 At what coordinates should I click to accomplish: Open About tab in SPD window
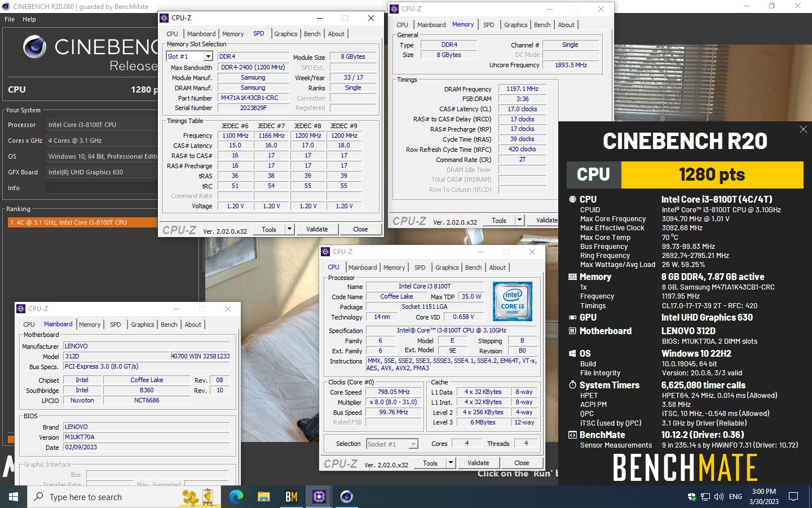click(336, 34)
